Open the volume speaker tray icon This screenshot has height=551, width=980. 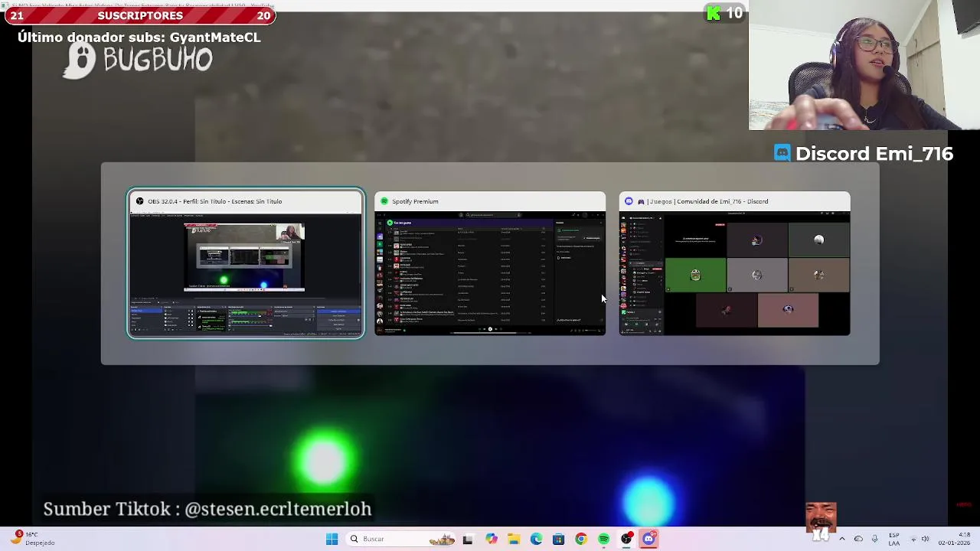coord(926,539)
